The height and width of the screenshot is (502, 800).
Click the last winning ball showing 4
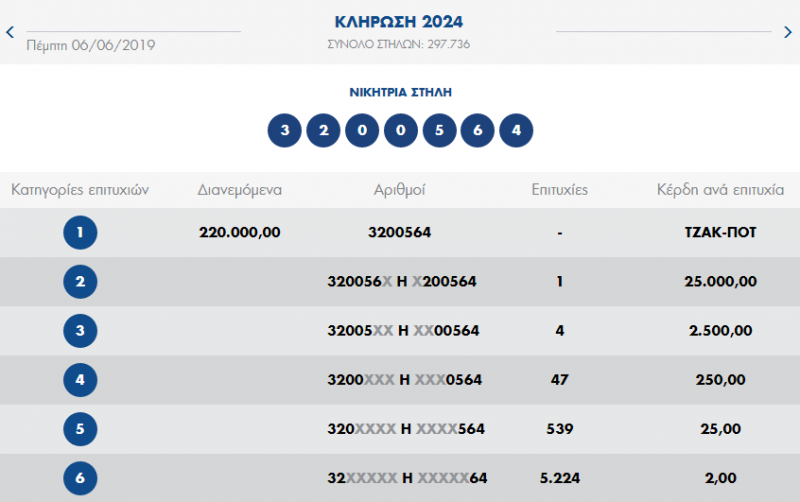tap(516, 131)
